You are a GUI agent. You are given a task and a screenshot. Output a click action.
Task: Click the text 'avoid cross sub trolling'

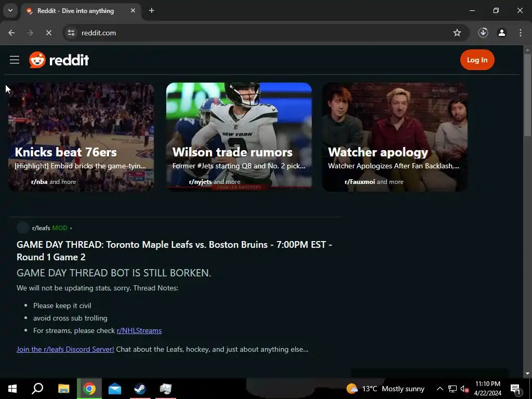(x=70, y=318)
